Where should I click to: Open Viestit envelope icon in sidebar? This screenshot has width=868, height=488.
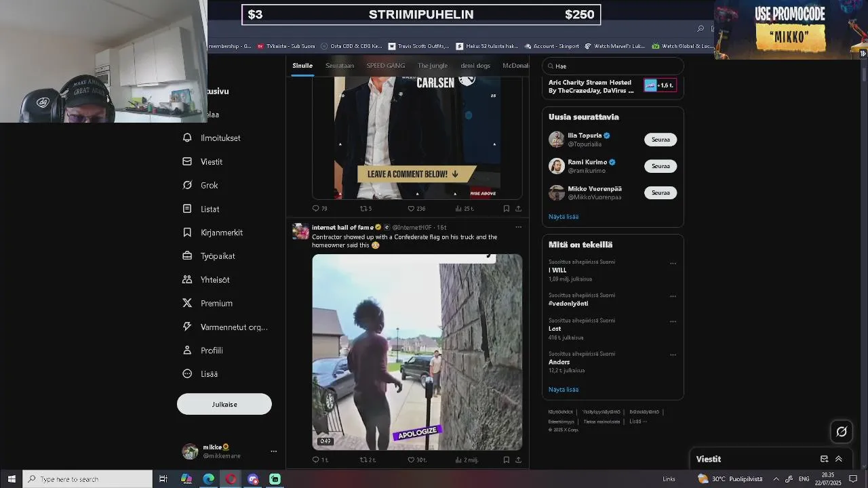point(187,161)
